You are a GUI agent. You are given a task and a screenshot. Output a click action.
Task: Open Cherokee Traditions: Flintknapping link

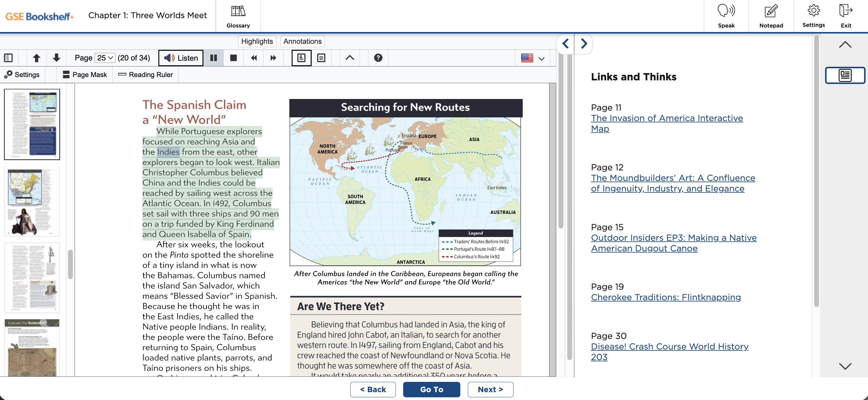[666, 297]
